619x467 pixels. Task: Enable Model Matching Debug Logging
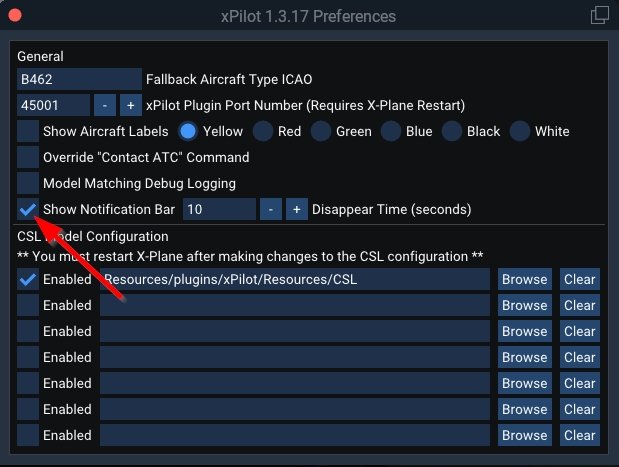(x=28, y=183)
